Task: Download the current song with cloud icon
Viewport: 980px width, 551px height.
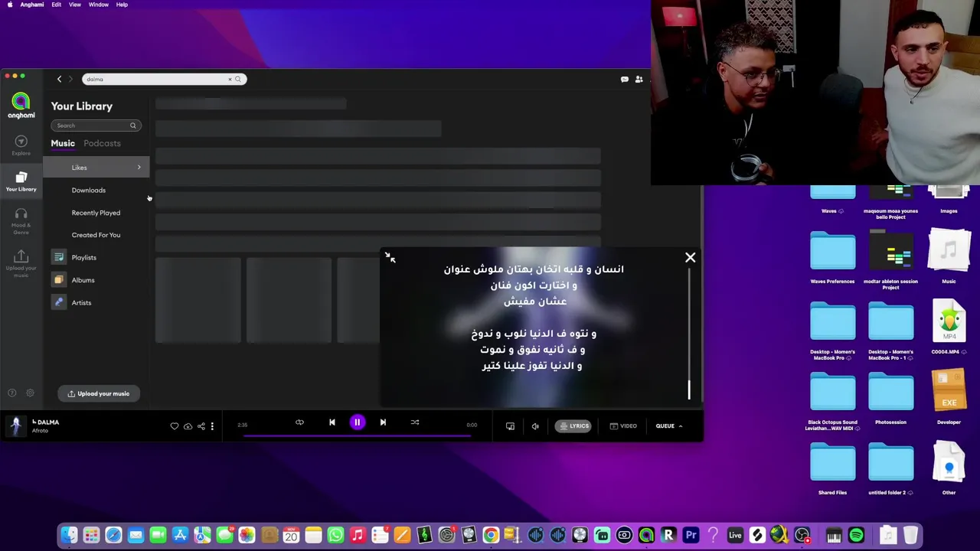Action: 188,426
